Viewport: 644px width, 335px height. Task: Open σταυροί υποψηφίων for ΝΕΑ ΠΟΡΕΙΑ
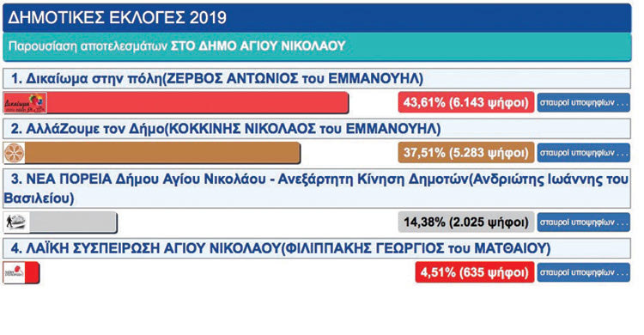[583, 222]
